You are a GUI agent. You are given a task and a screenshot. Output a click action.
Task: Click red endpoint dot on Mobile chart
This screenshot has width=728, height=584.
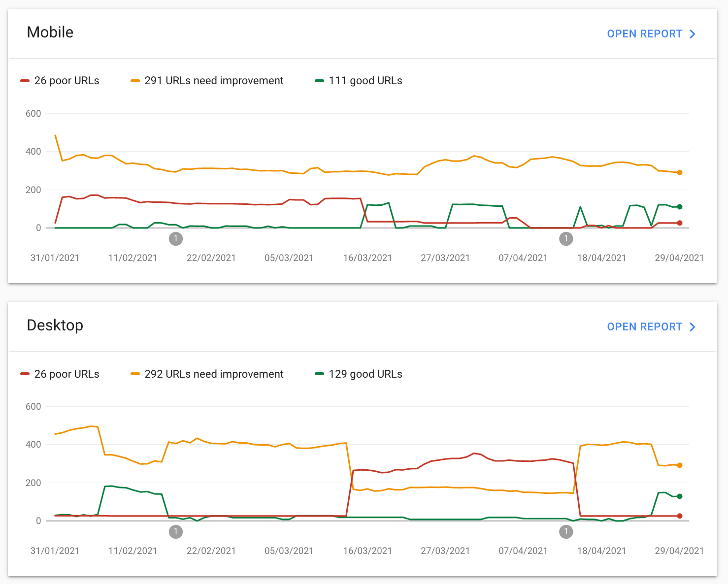point(680,223)
